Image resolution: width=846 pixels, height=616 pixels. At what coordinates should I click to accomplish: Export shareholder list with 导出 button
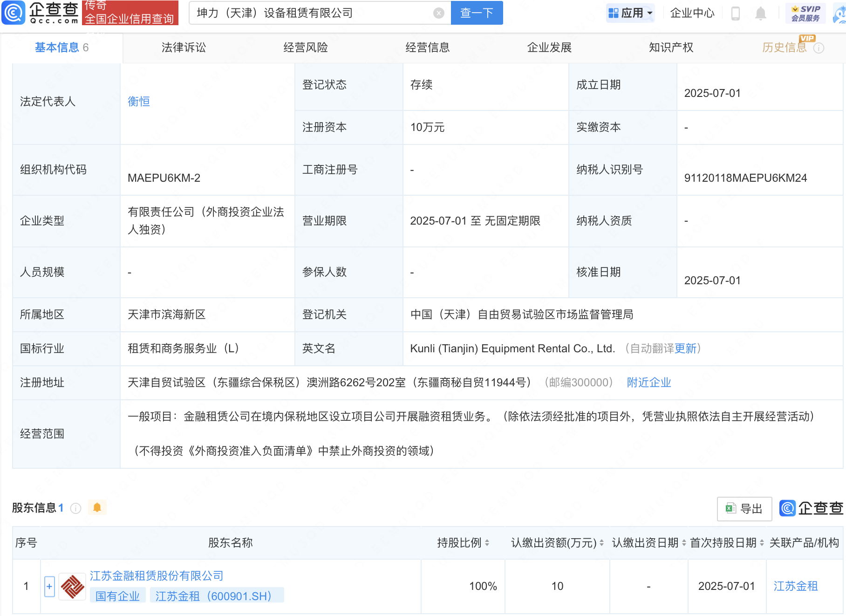point(744,509)
